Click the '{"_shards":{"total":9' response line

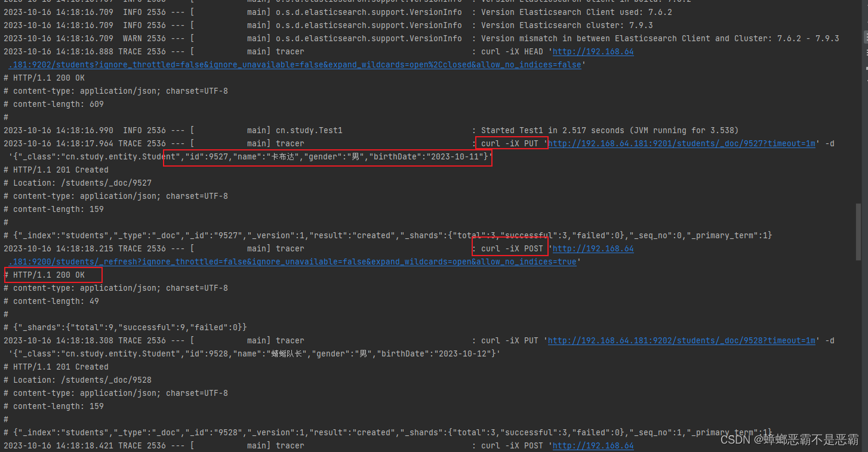pos(125,327)
